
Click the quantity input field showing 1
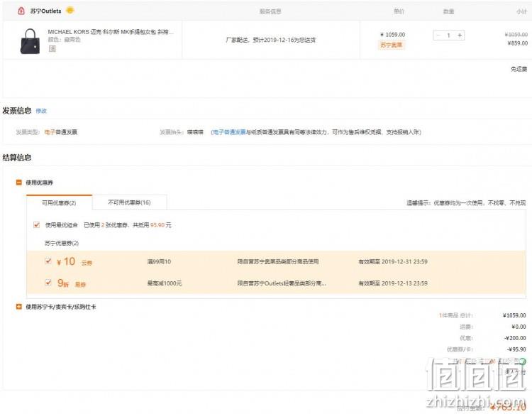tap(449, 36)
